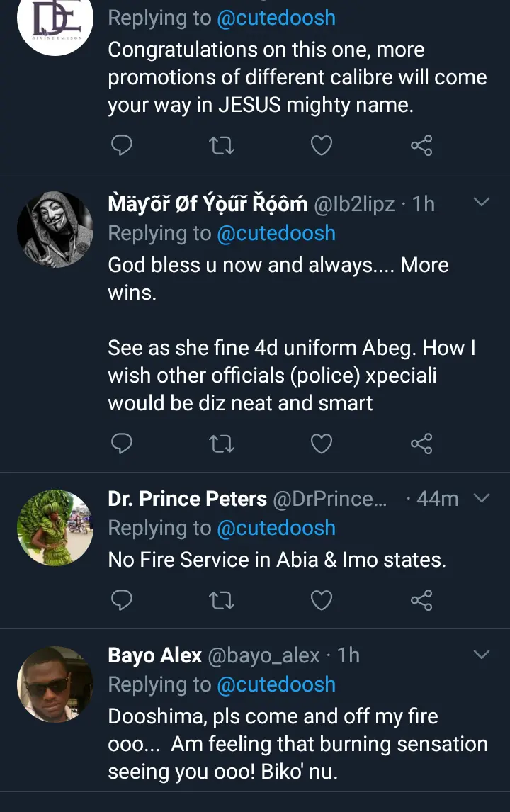Share Dr. Prince Peters' tweet
The image size is (510, 812).
pyautogui.click(x=421, y=600)
